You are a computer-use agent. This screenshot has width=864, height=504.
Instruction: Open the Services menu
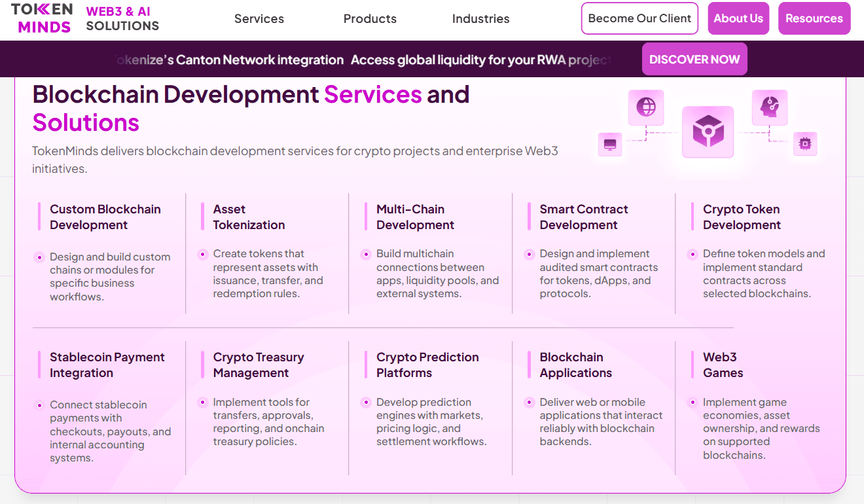tap(259, 19)
